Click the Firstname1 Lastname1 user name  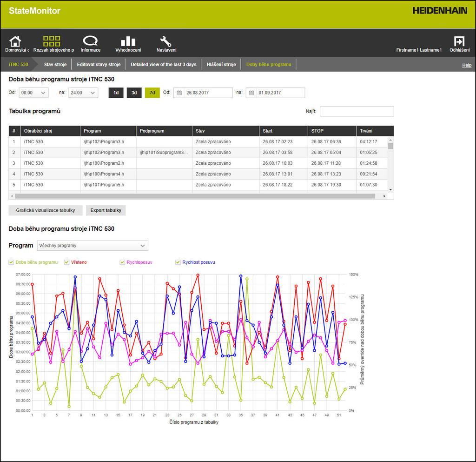click(x=419, y=50)
